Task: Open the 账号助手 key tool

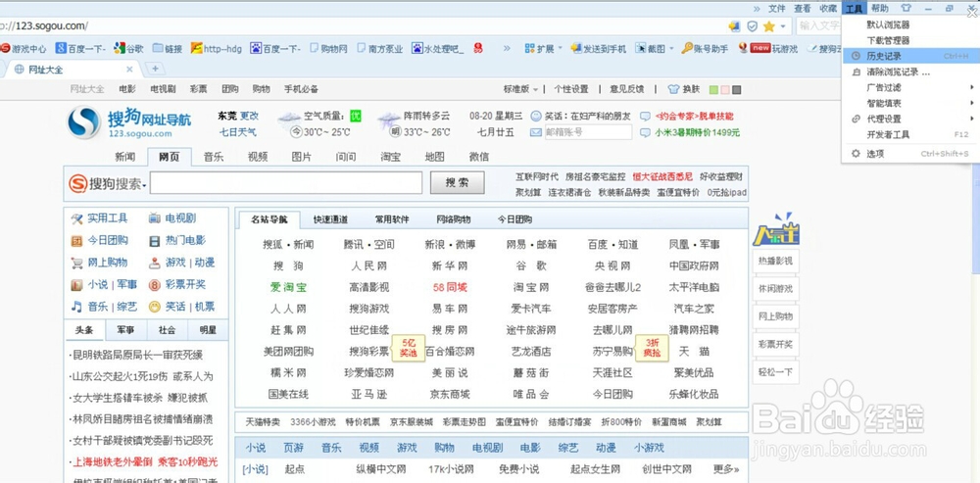Action: point(705,48)
